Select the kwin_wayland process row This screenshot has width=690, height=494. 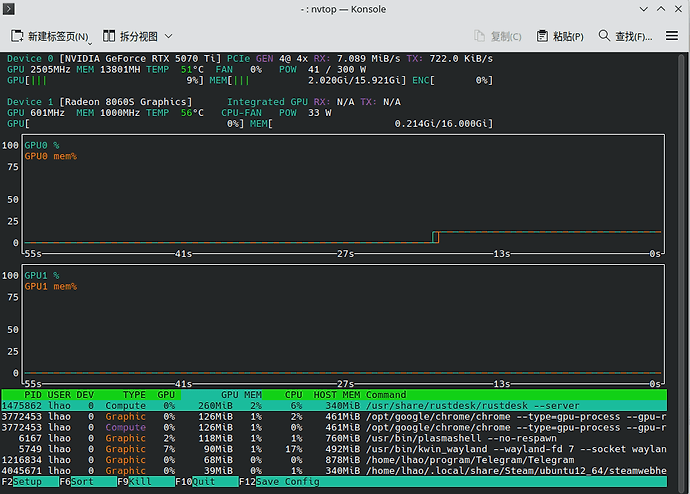(334, 449)
